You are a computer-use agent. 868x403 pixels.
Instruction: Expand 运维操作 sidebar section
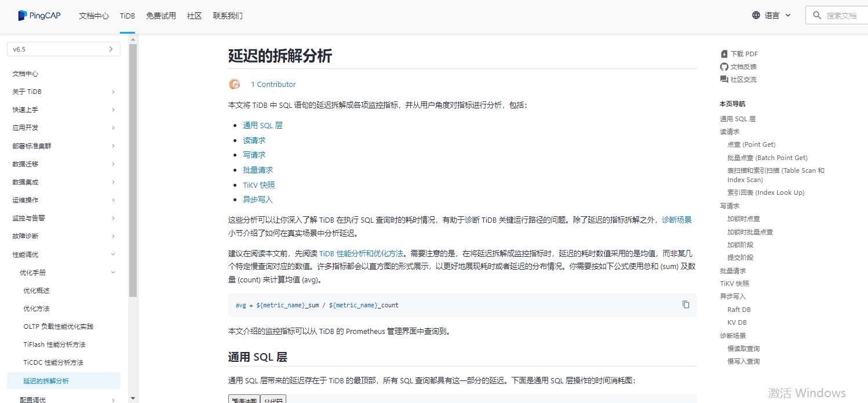(x=113, y=200)
